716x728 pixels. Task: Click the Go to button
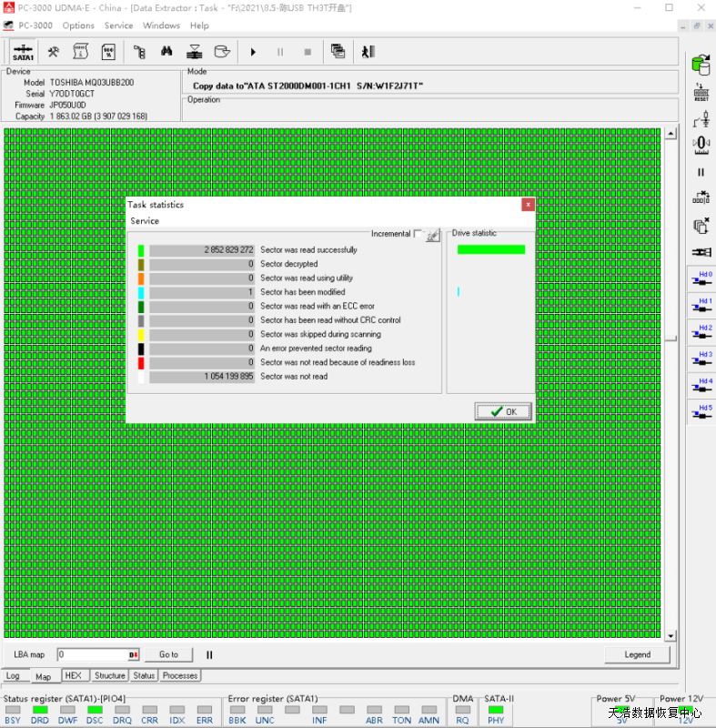(x=168, y=654)
